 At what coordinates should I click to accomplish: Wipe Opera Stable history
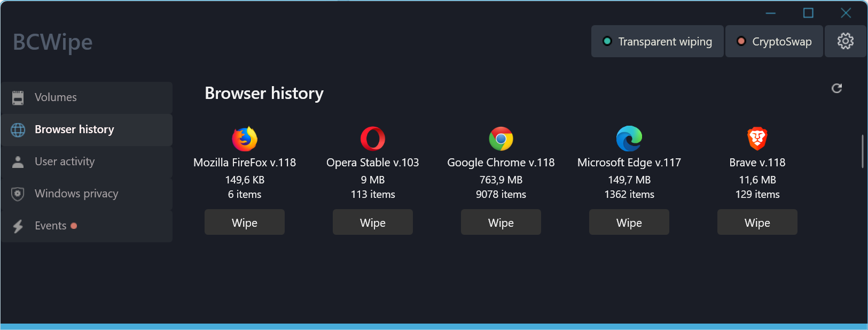click(373, 222)
